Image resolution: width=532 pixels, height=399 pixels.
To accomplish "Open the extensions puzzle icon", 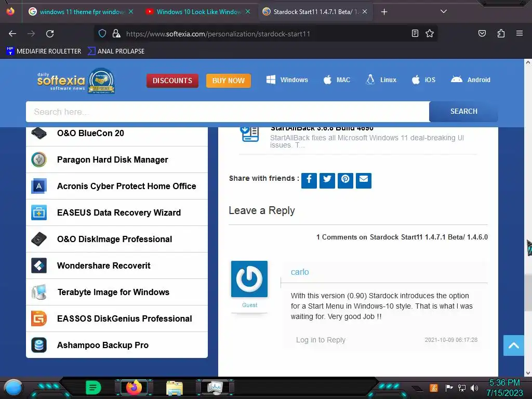I will coord(501,33).
